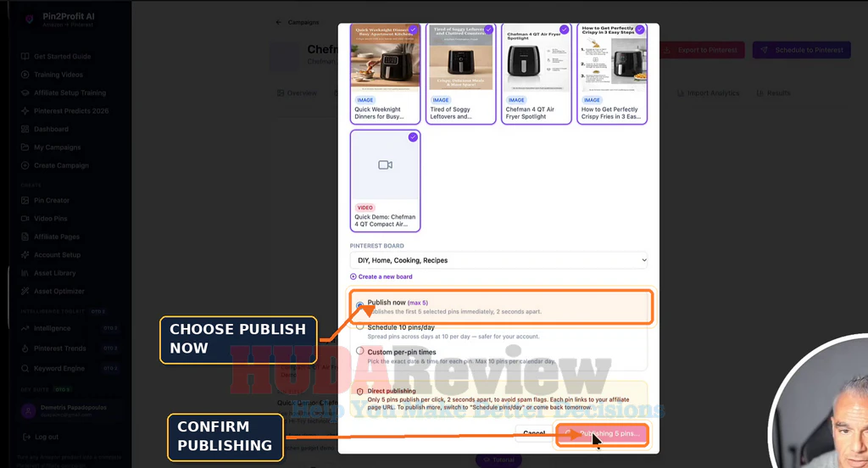Open Affiliate Pages icon
Image resolution: width=868 pixels, height=468 pixels.
point(25,237)
